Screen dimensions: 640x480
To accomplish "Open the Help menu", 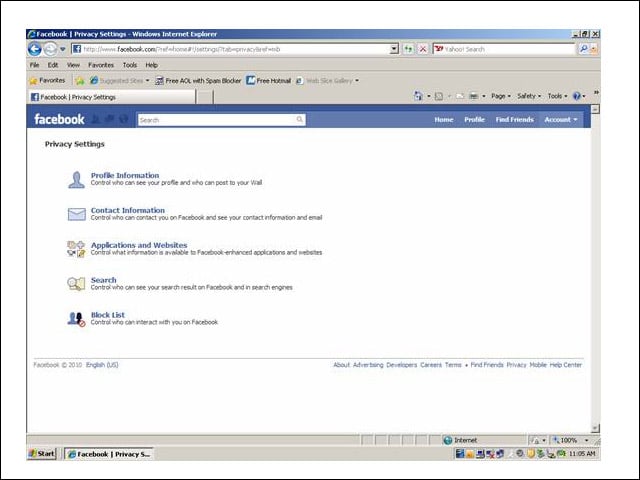I will (x=151, y=65).
